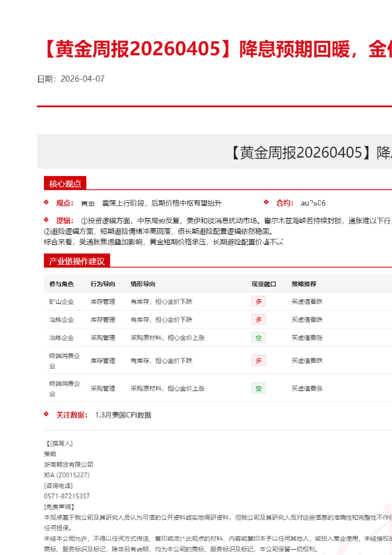Select the date text 日期：2026-04-07
Image resolution: width=392 pixels, height=555 pixels.
tap(71, 79)
